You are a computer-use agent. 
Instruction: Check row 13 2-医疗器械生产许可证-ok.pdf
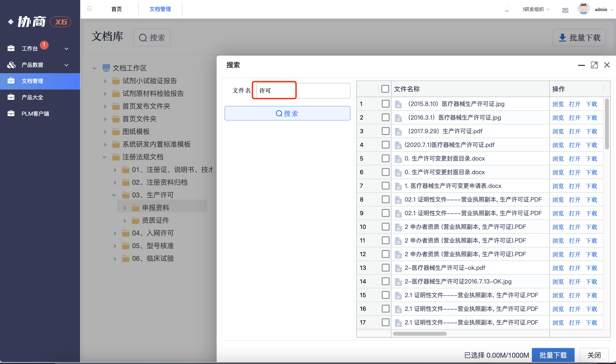coord(385,268)
